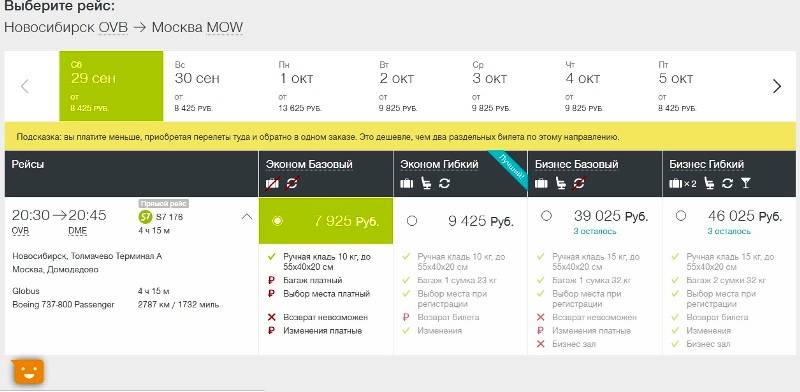Choose the 29 сен date tab
This screenshot has width=800, height=392.
point(111,86)
